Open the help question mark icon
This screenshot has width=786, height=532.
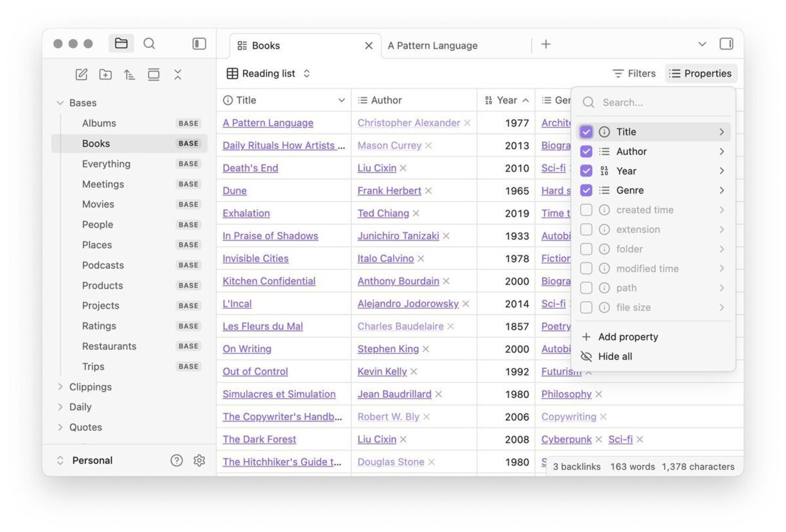(x=177, y=461)
